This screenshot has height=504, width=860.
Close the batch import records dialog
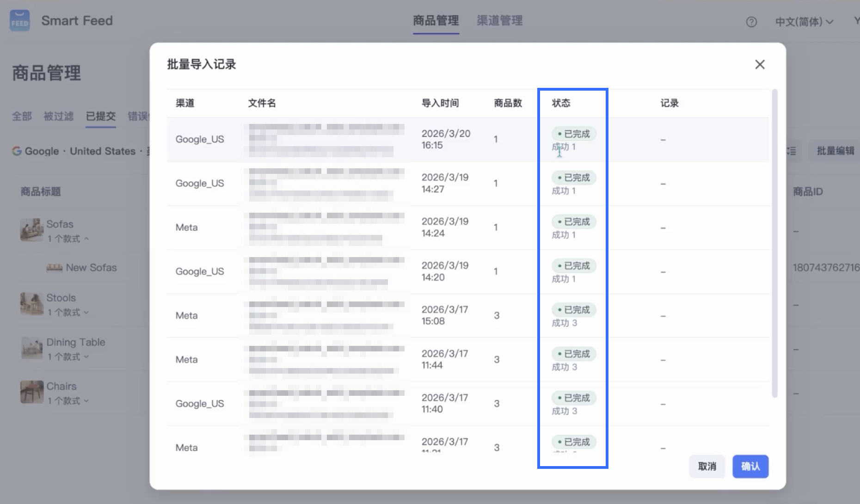(760, 64)
